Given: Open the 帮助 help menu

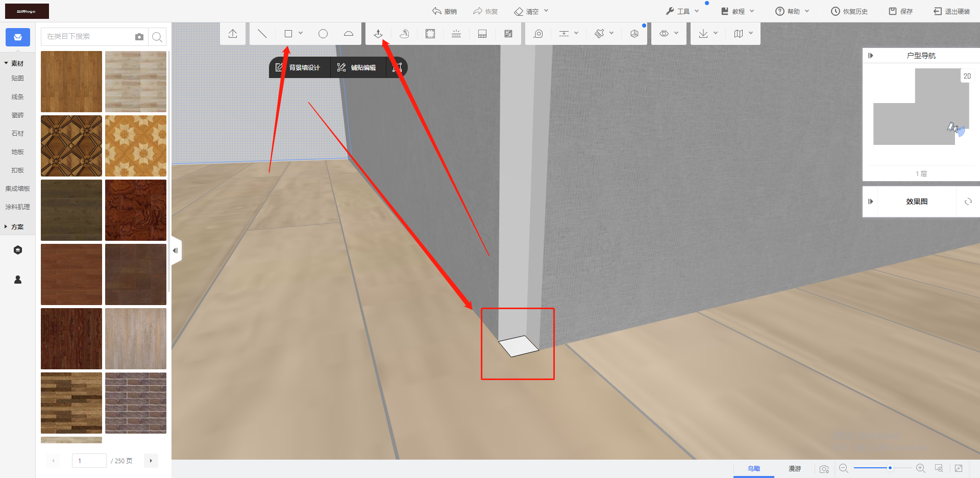Looking at the screenshot, I should (793, 11).
